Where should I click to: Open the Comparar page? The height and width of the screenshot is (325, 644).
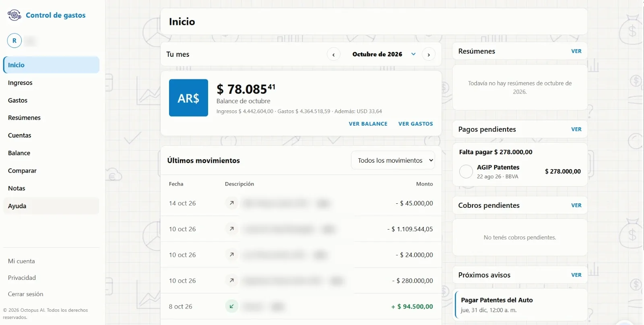point(51,170)
